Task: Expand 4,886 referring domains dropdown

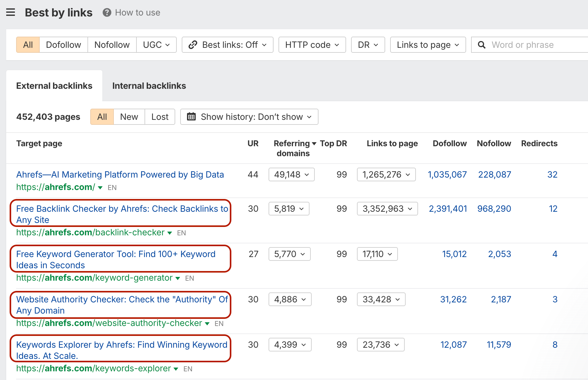Action: tap(290, 299)
